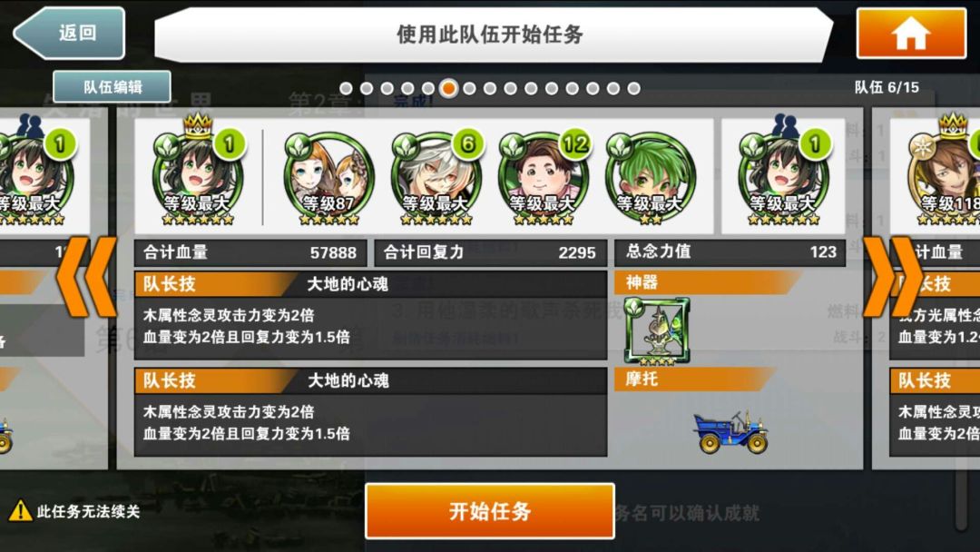Open the first 队长技 大地的心魂 panel
The width and height of the screenshot is (980, 552).
coord(370,315)
